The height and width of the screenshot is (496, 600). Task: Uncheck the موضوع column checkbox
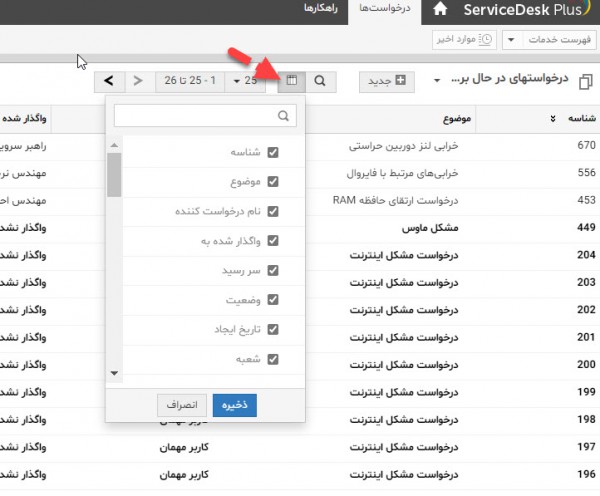click(273, 181)
